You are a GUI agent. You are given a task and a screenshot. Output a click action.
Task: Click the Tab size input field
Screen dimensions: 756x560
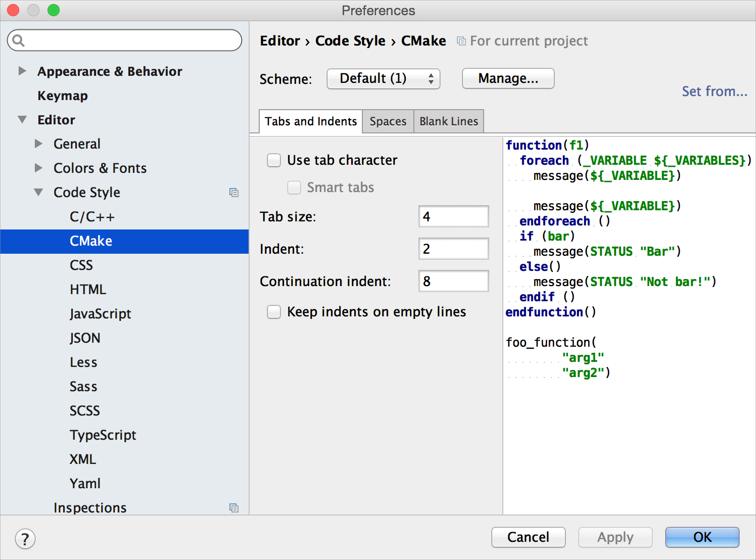pyautogui.click(x=453, y=217)
